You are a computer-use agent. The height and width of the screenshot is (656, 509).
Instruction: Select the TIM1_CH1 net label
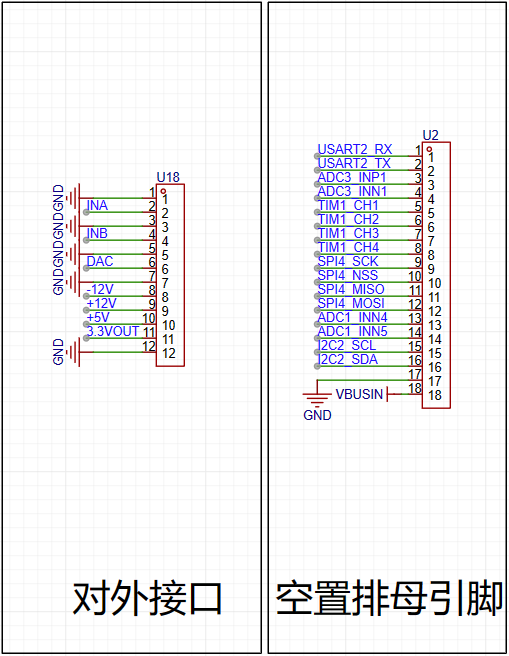[348, 205]
